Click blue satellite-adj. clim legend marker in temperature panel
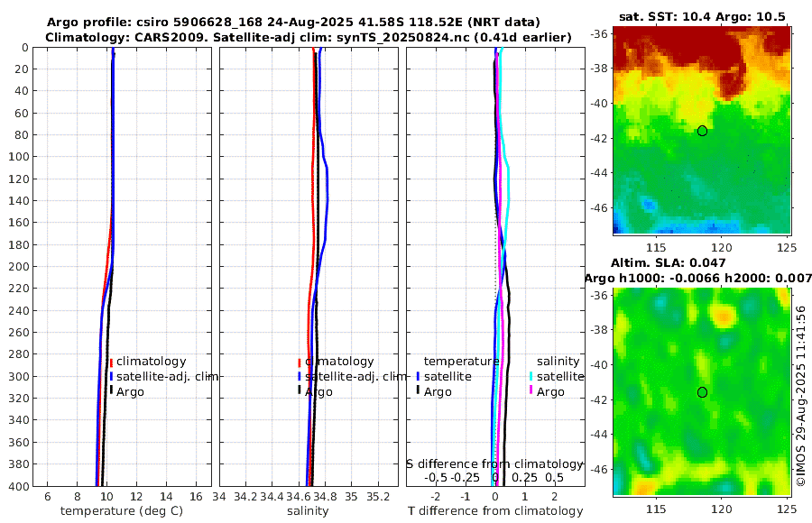This screenshot has height=523, width=812. pyautogui.click(x=111, y=376)
